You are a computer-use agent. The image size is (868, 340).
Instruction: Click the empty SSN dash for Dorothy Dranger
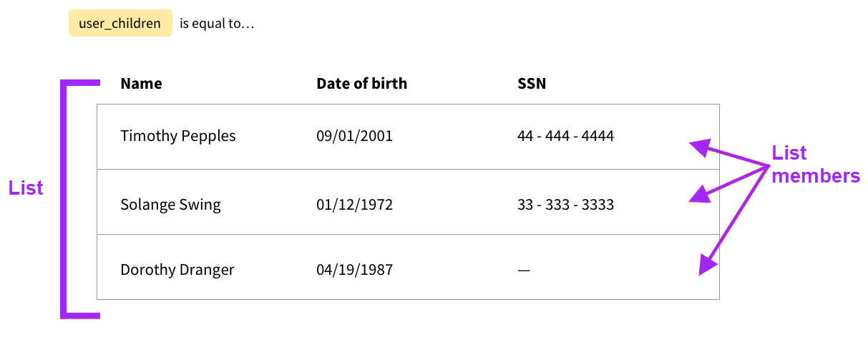pyautogui.click(x=524, y=271)
